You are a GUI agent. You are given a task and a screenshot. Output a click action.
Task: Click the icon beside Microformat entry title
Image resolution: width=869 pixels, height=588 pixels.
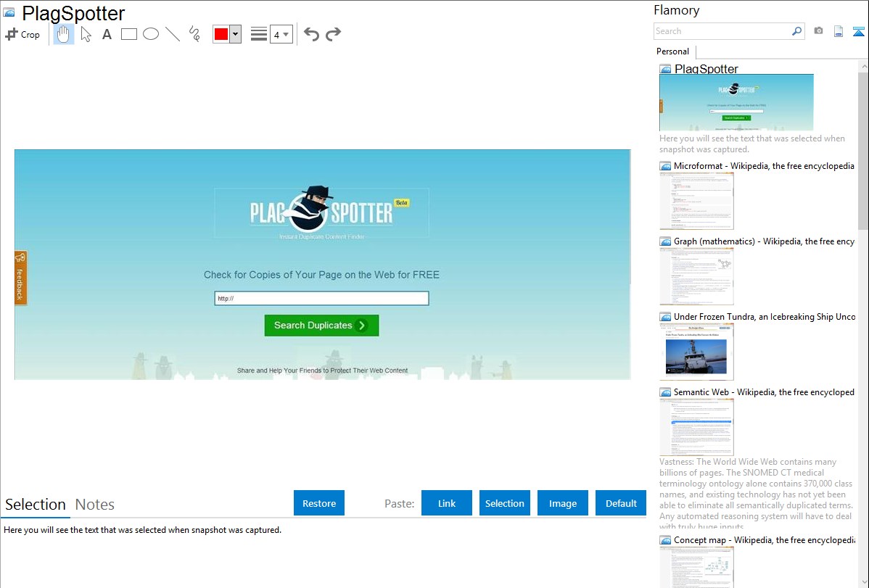[x=665, y=166]
